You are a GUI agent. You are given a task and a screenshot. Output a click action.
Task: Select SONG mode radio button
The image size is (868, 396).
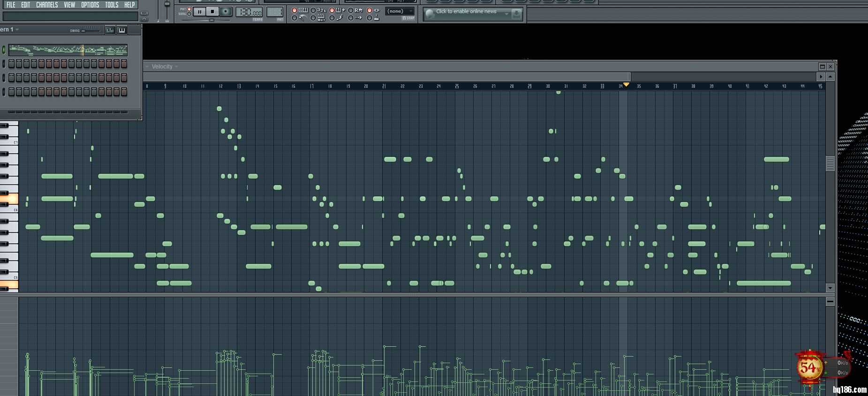189,14
